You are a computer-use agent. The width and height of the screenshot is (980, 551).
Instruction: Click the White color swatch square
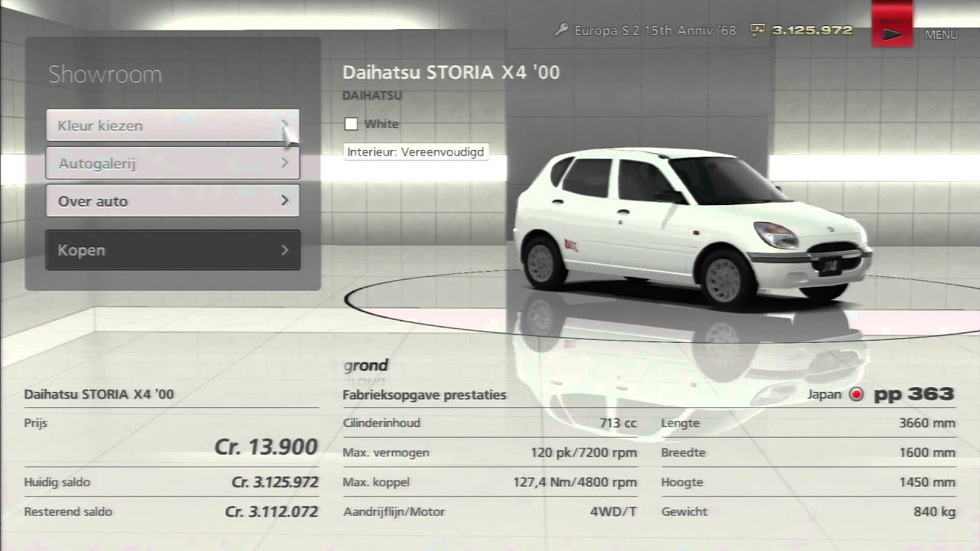(x=351, y=124)
